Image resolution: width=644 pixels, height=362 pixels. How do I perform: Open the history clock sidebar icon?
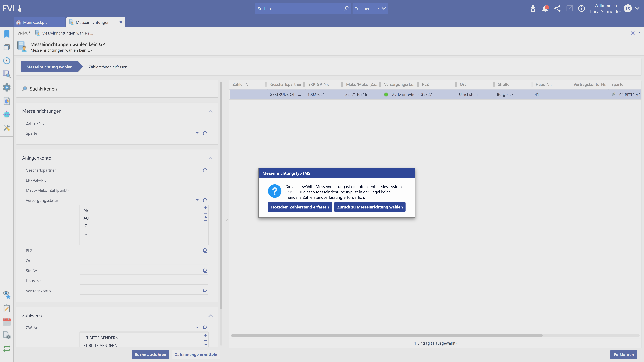click(7, 60)
